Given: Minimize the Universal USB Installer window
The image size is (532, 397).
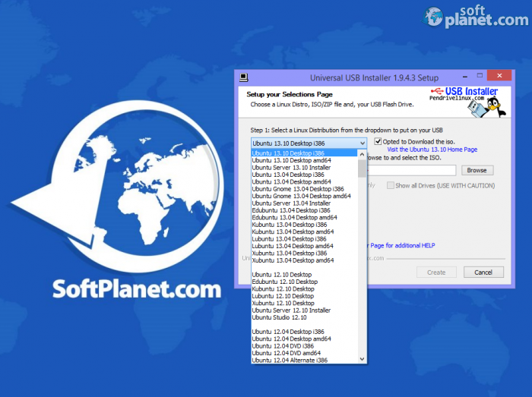Looking at the screenshot, I should click(x=465, y=77).
